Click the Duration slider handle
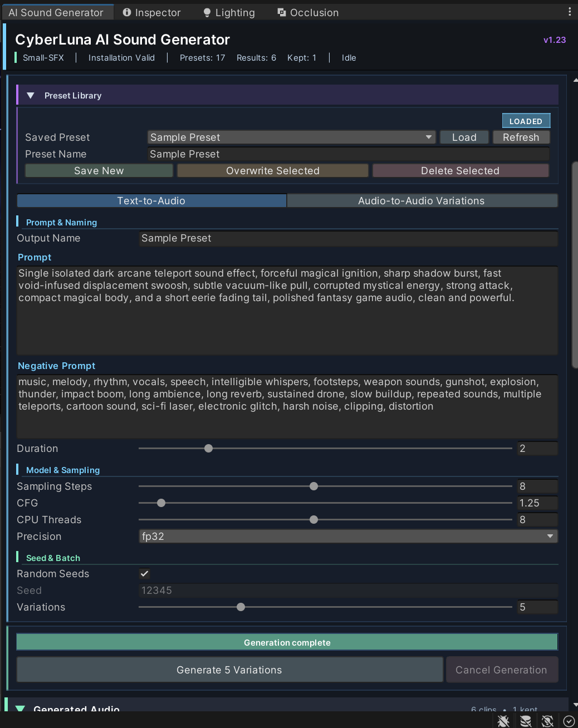This screenshot has width=578, height=728. (x=208, y=449)
